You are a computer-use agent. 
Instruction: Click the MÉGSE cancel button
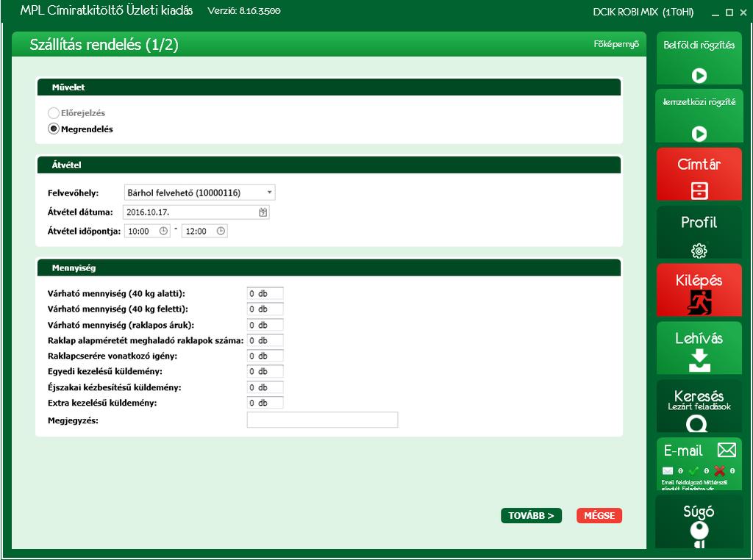click(x=599, y=515)
